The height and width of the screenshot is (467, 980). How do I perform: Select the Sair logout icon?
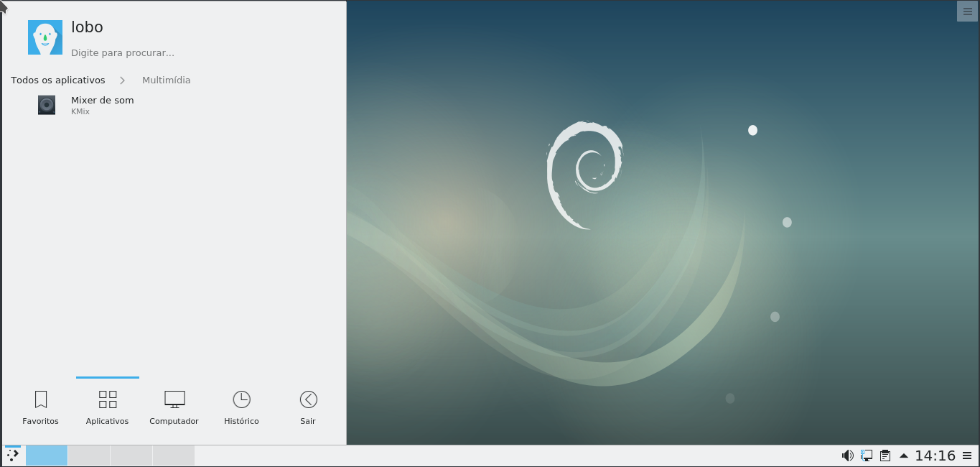308,399
